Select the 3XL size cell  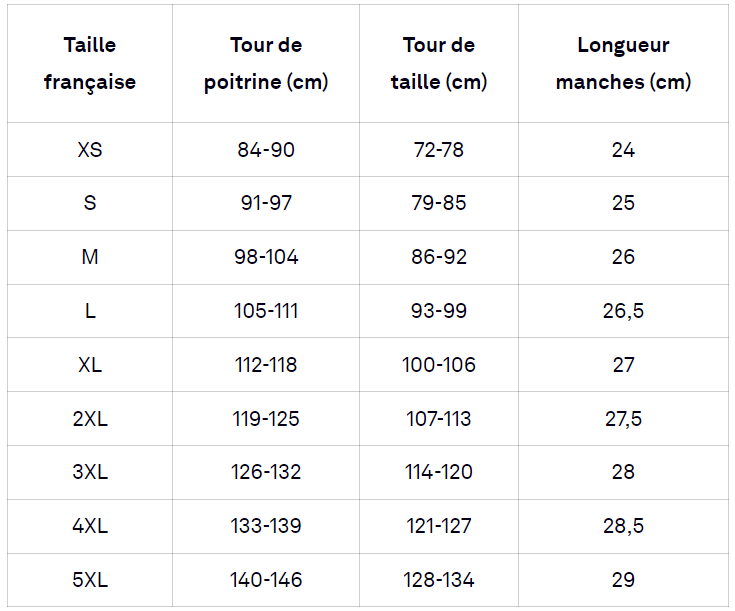point(90,472)
